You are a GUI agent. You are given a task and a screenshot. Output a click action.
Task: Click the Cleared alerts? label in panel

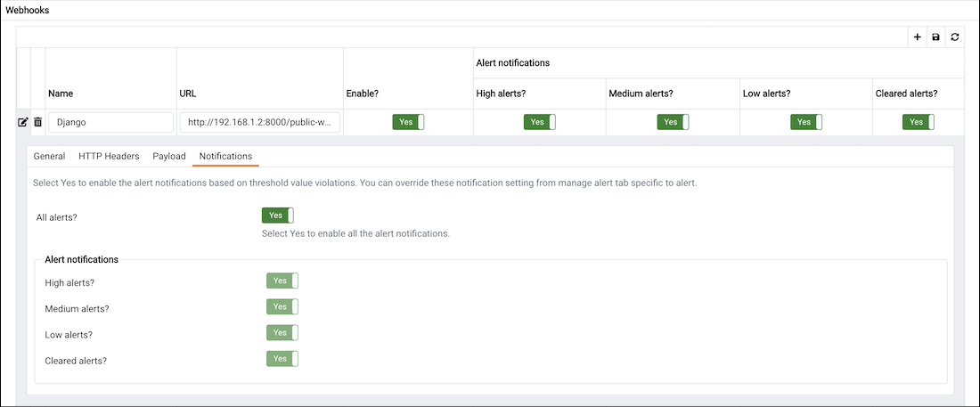pyautogui.click(x=77, y=361)
